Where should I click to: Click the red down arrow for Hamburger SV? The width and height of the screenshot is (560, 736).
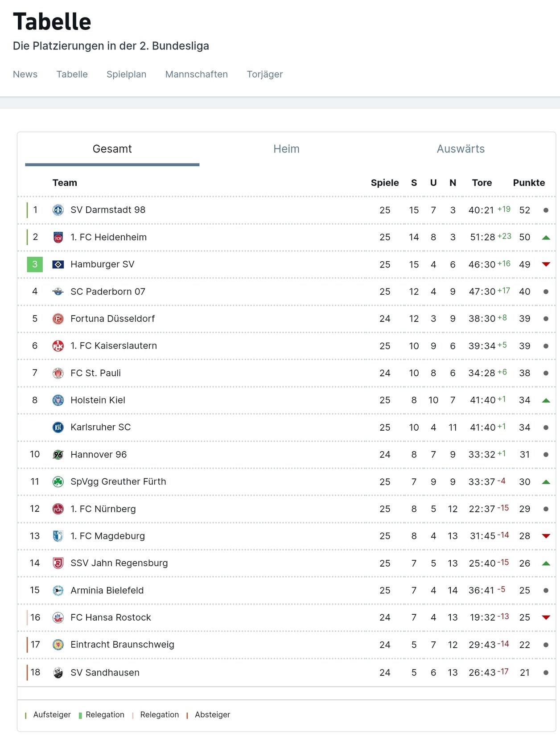click(546, 264)
